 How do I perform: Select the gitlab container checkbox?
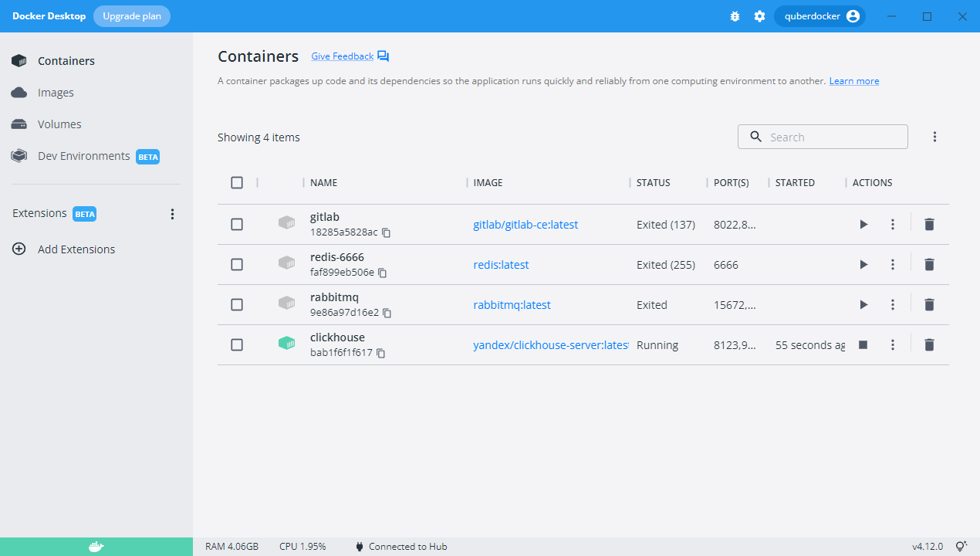pyautogui.click(x=237, y=225)
